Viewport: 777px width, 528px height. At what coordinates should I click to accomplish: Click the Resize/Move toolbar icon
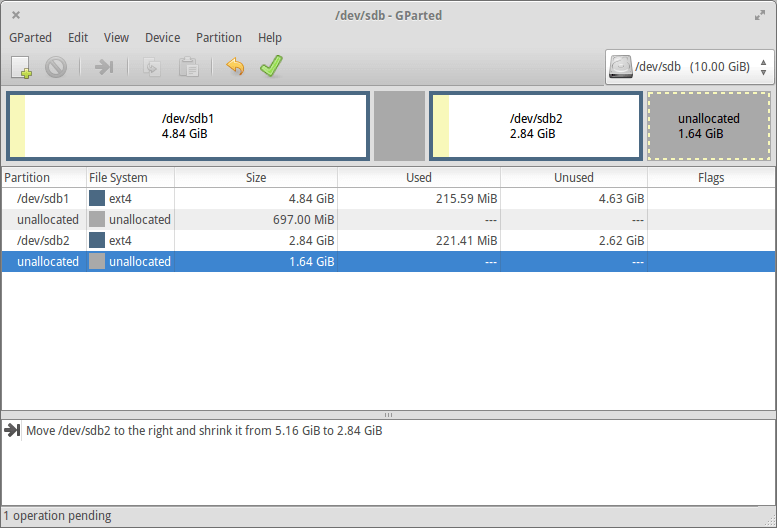pos(104,67)
